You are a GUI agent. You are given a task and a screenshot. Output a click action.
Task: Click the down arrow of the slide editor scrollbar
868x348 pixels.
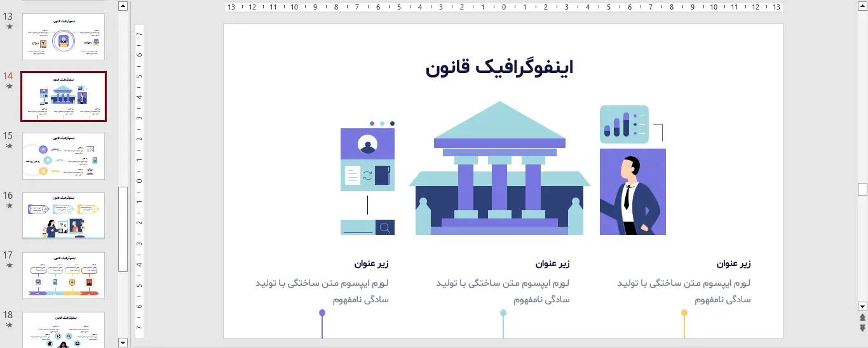tap(862, 306)
